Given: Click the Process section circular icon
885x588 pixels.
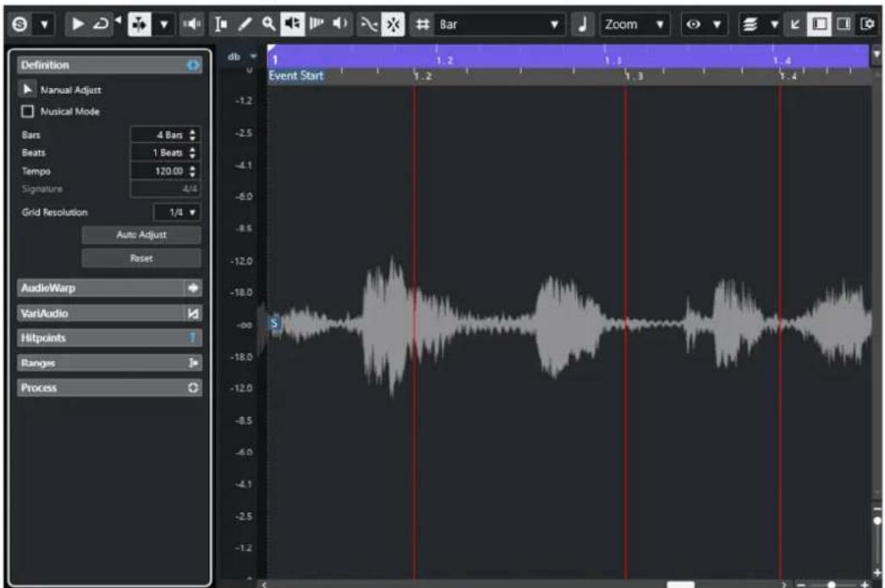Looking at the screenshot, I should pos(192,387).
